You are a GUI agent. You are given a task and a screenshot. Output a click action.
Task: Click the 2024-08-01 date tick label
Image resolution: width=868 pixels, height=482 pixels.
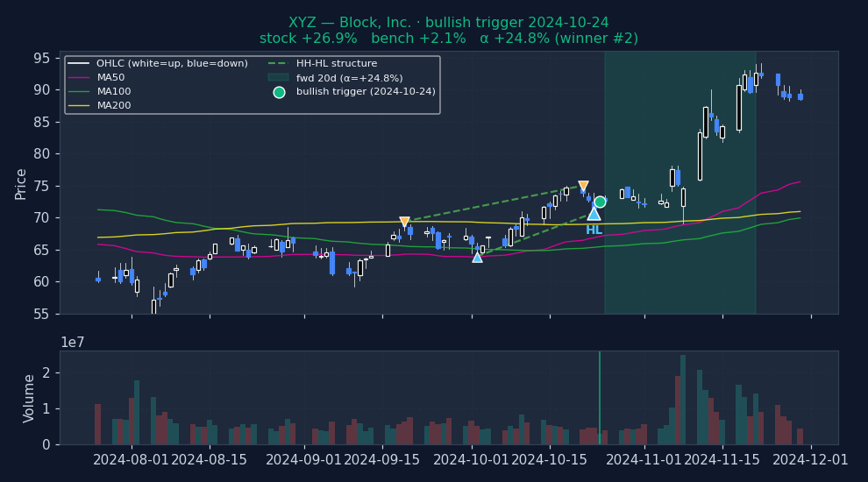pos(132,460)
